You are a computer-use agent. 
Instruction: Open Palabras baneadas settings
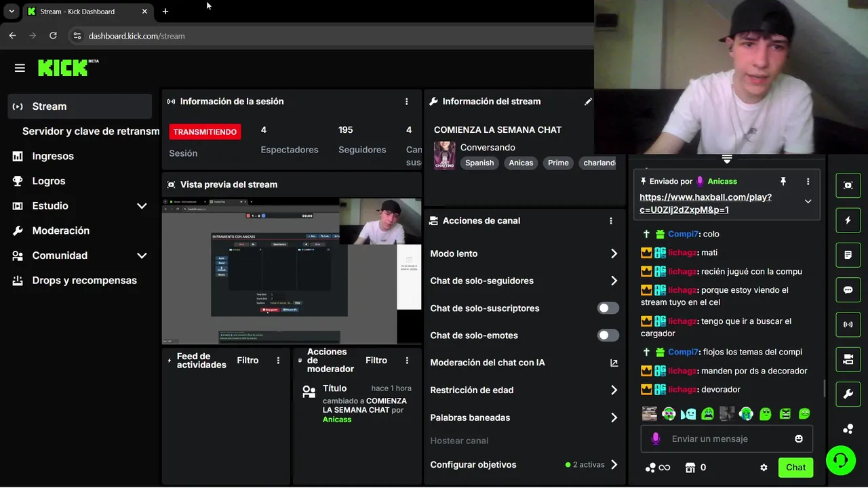click(x=524, y=418)
